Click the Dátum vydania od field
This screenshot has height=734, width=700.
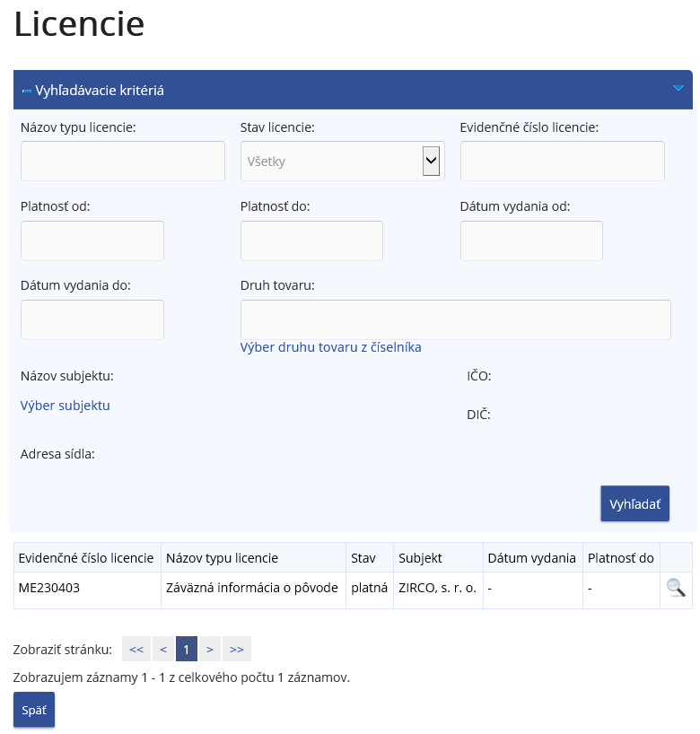(x=531, y=240)
